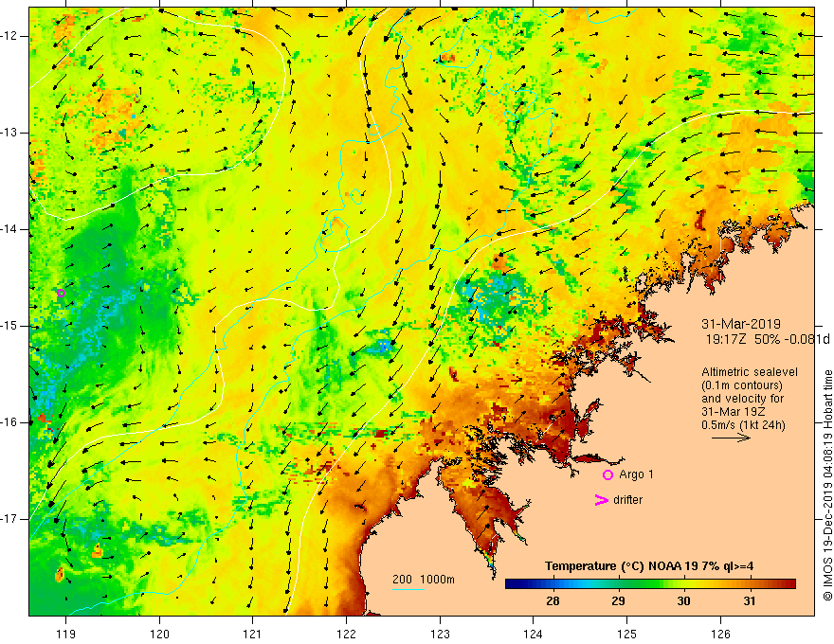Click the 'drifter' legend label
The image size is (834, 644).
click(x=627, y=500)
